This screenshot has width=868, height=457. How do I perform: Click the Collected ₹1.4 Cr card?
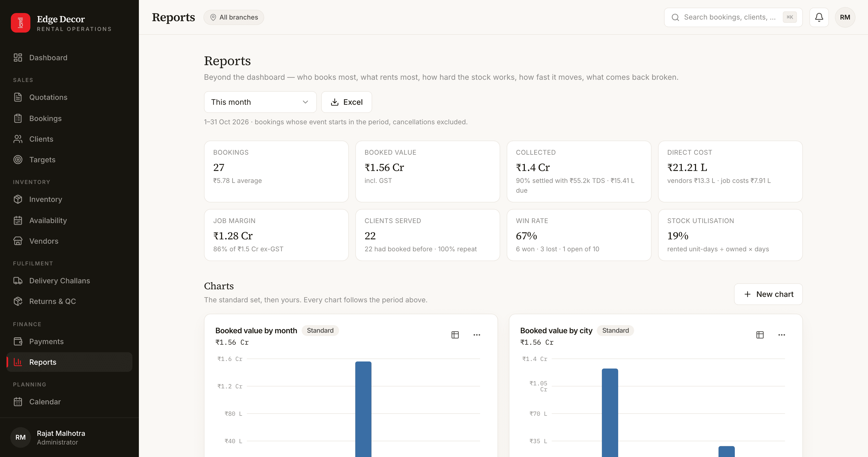579,172
